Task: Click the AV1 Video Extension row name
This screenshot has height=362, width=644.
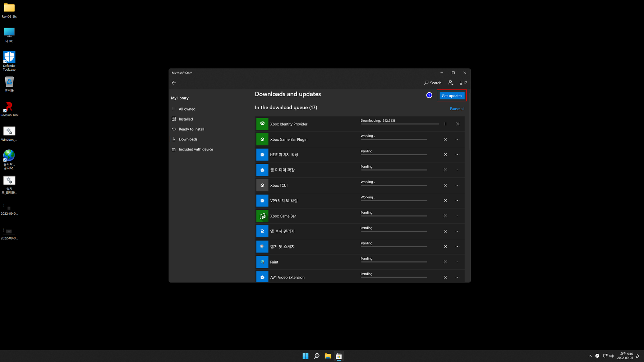Action: [x=287, y=277]
